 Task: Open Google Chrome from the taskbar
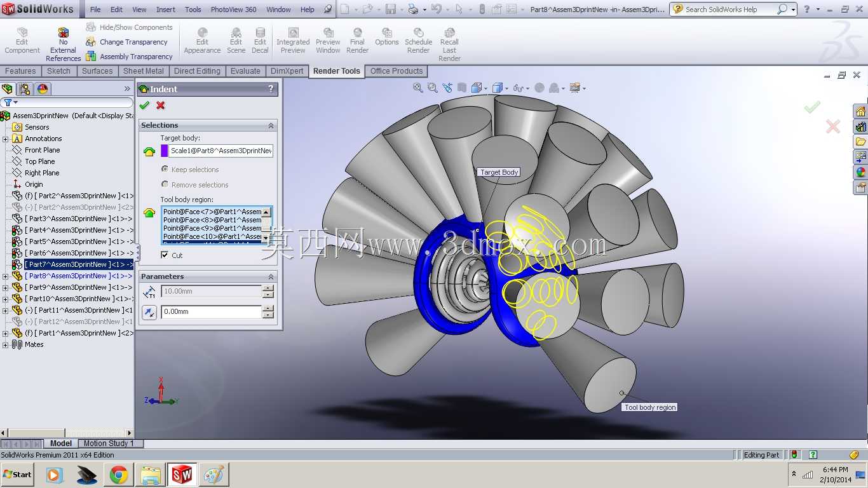click(x=119, y=475)
